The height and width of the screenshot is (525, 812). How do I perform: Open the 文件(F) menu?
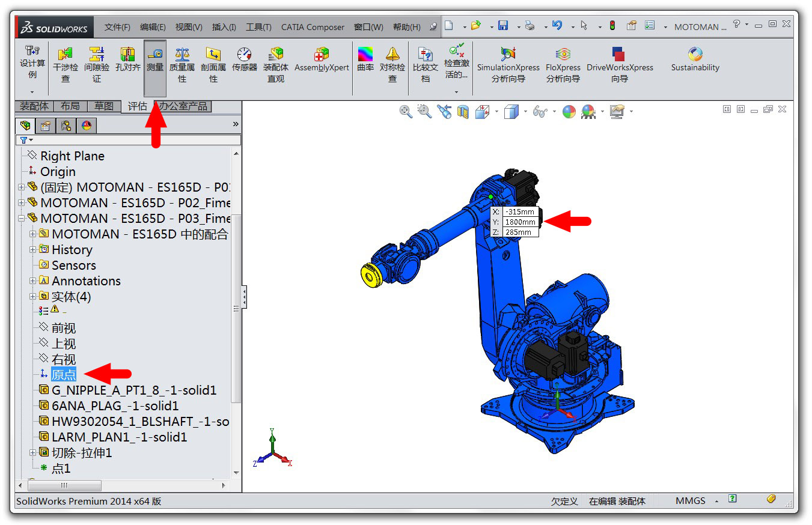[117, 27]
